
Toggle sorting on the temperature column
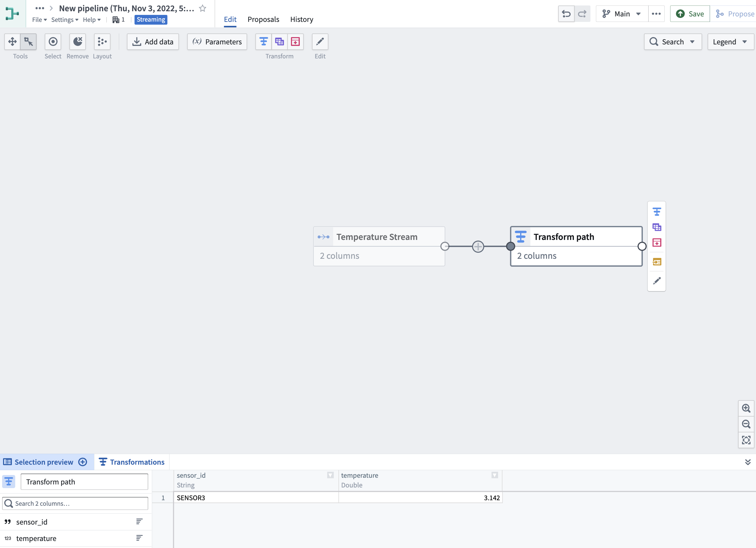pos(139,538)
